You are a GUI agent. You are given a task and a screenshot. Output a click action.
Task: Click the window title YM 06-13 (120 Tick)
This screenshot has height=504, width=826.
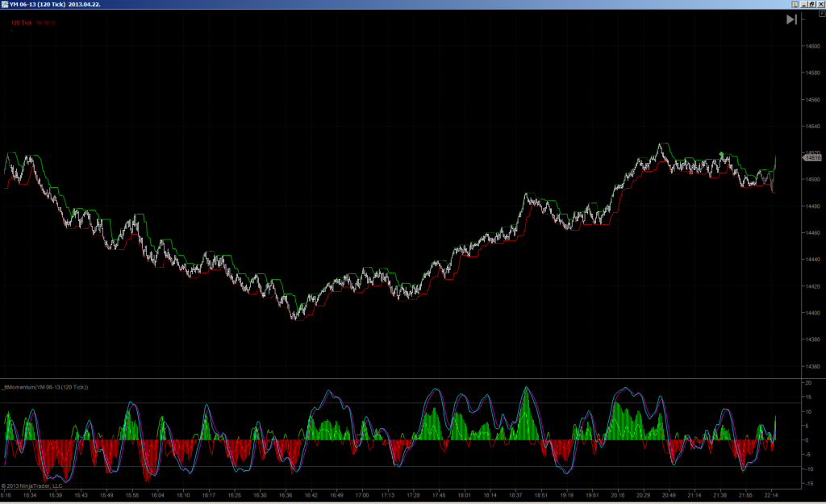pyautogui.click(x=37, y=4)
